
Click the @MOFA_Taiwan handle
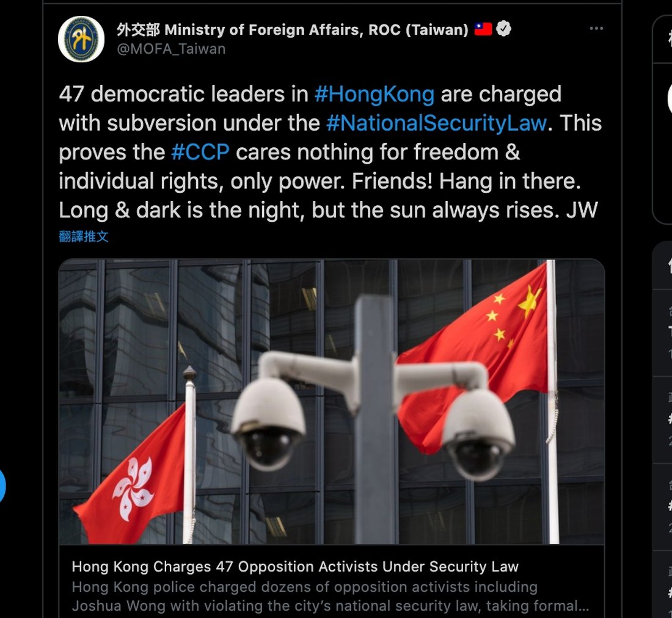pos(171,49)
